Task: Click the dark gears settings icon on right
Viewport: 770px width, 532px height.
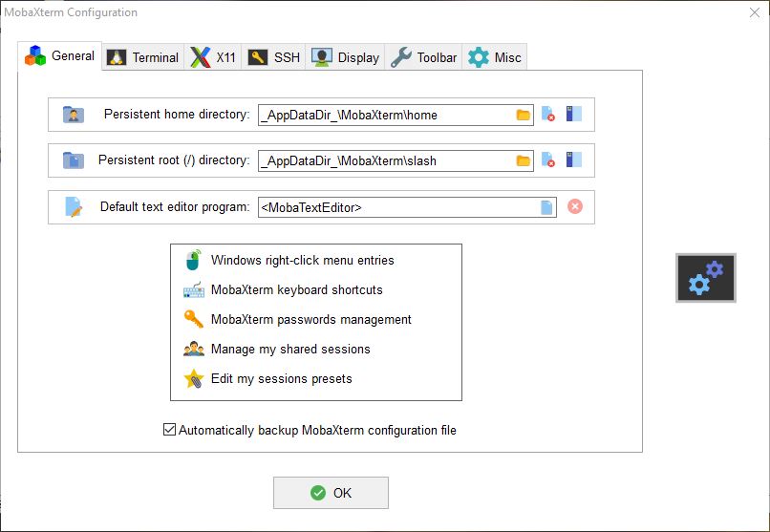Action: pos(706,278)
